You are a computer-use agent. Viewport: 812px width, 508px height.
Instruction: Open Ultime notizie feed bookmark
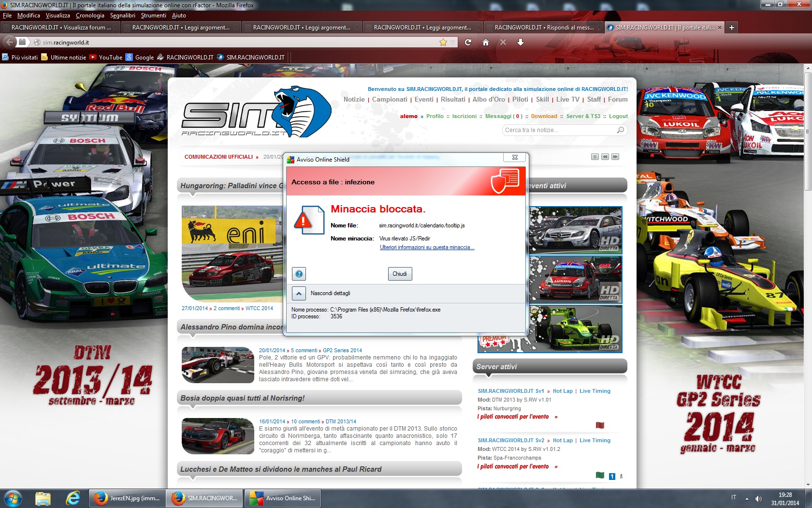[64, 57]
